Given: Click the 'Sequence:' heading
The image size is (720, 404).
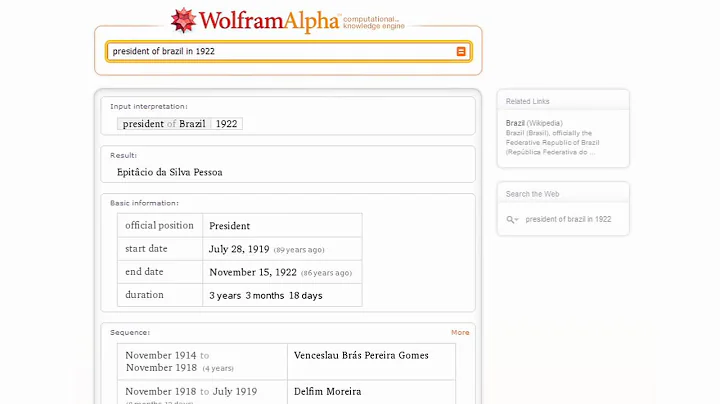Looking at the screenshot, I should [x=130, y=332].
